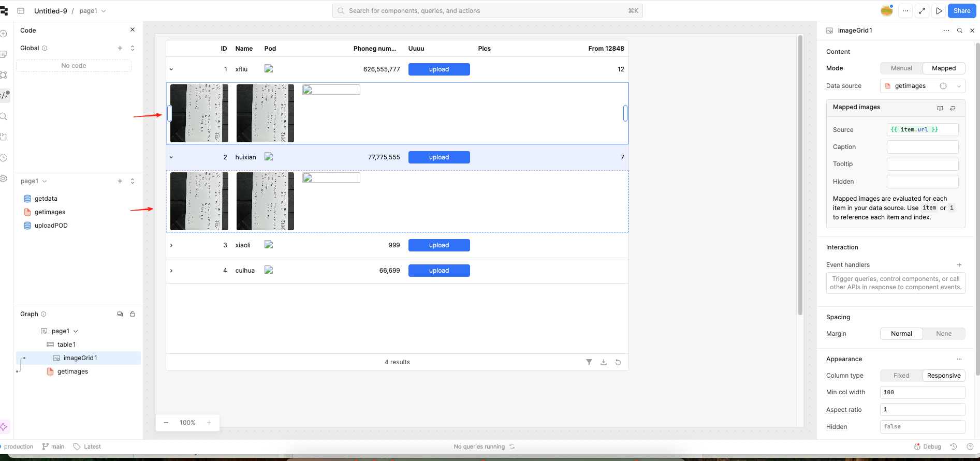980x461 pixels.
Task: Click the inspector search icon
Action: 959,31
